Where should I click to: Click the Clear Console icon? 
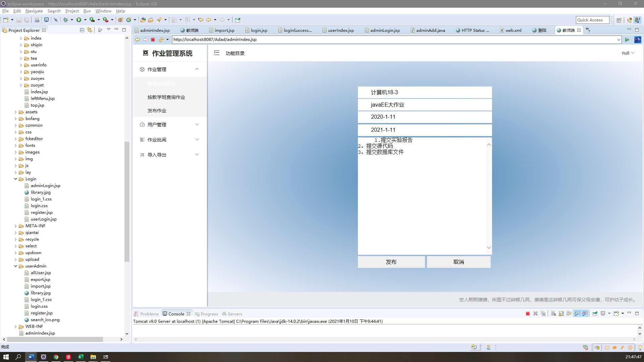coord(553,314)
